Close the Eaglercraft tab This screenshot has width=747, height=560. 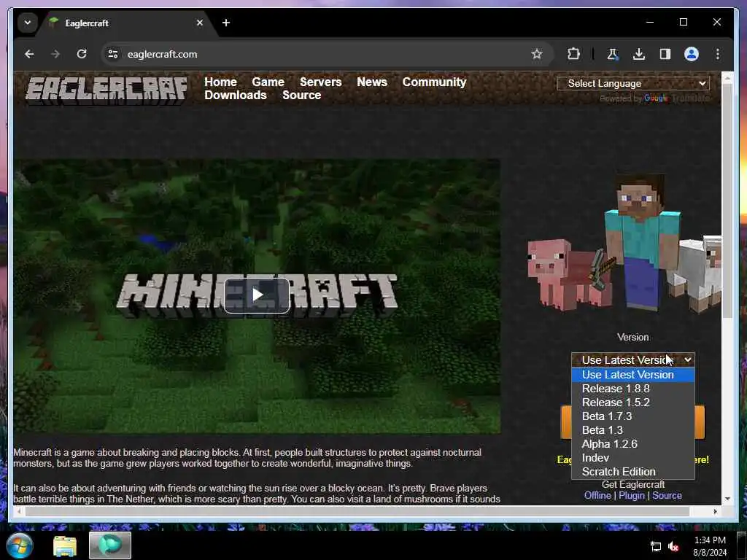point(200,23)
